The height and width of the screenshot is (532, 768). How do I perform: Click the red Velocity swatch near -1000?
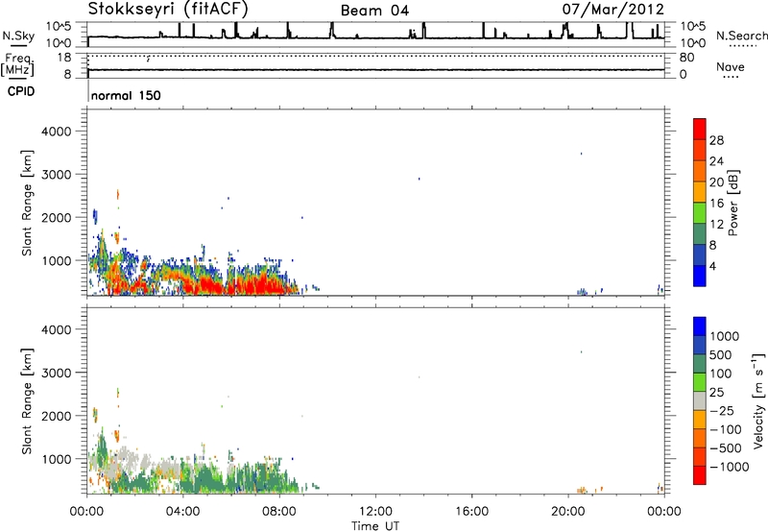coord(700,475)
